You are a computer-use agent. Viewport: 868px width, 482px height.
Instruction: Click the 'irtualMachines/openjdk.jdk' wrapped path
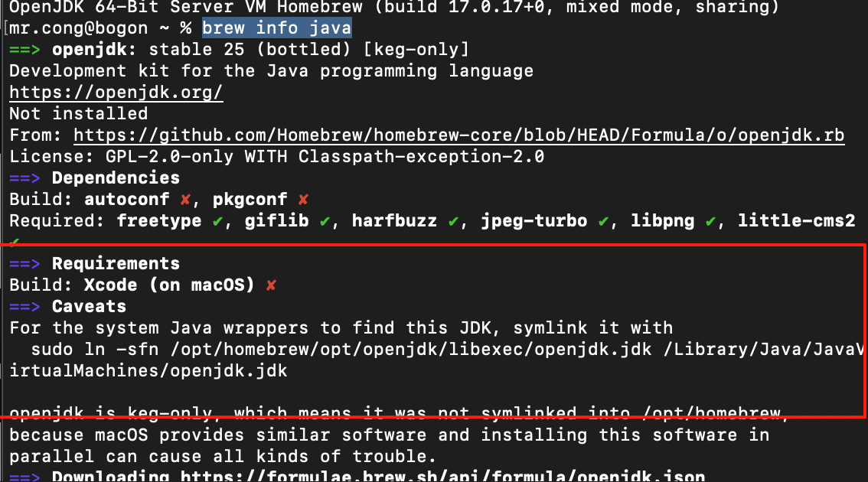(x=148, y=371)
